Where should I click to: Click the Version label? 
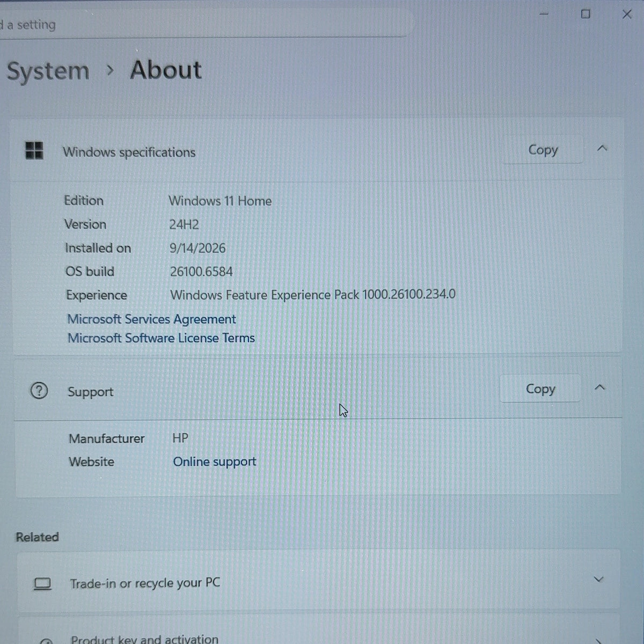tap(85, 224)
